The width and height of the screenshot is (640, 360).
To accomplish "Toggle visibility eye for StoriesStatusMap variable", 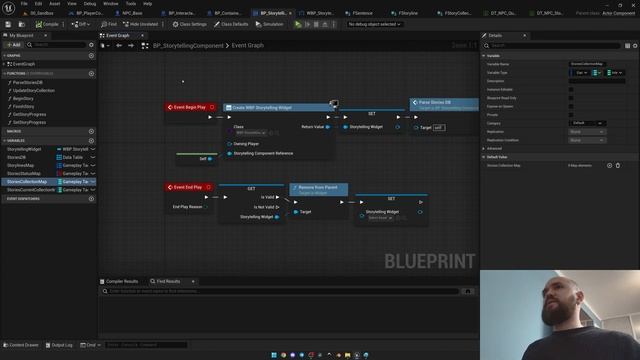I will pos(93,174).
